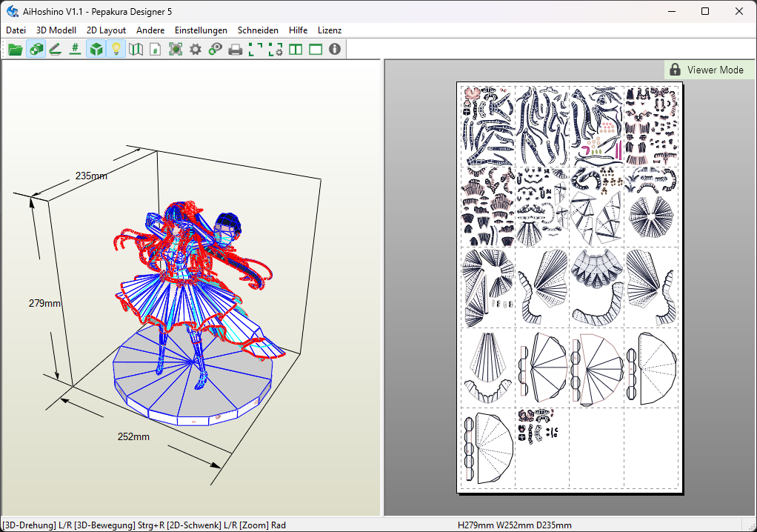This screenshot has height=532, width=757.
Task: Click the page number sheet icon
Action: [155, 50]
